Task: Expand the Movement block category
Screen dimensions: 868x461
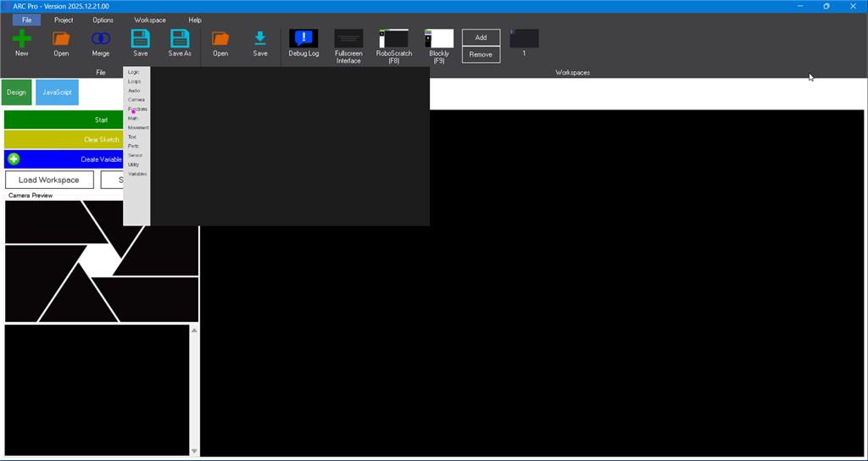Action: pyautogui.click(x=138, y=127)
